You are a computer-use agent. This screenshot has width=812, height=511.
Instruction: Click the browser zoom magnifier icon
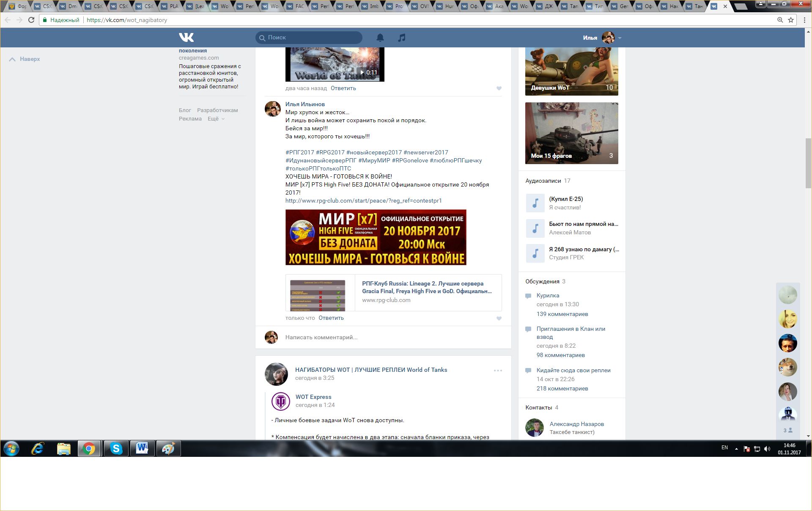coord(780,20)
